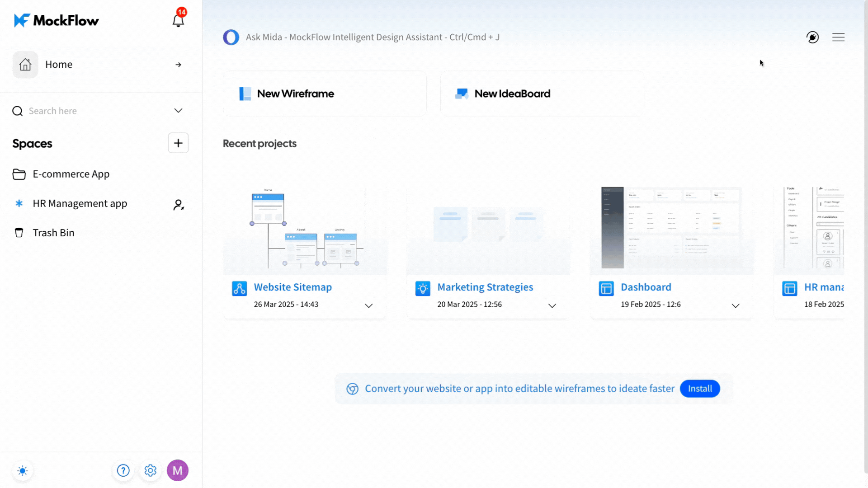Click the Chrome extension icon in banner
This screenshot has width=868, height=488.
coord(353,389)
